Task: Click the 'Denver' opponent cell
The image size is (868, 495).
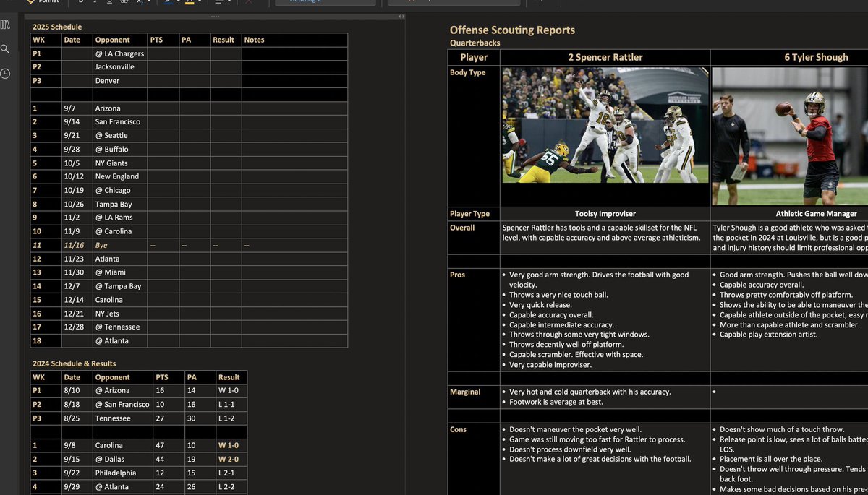Action: (x=107, y=80)
